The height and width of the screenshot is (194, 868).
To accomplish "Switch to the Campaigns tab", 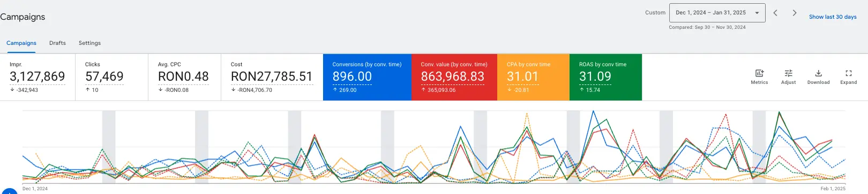I will (x=21, y=43).
